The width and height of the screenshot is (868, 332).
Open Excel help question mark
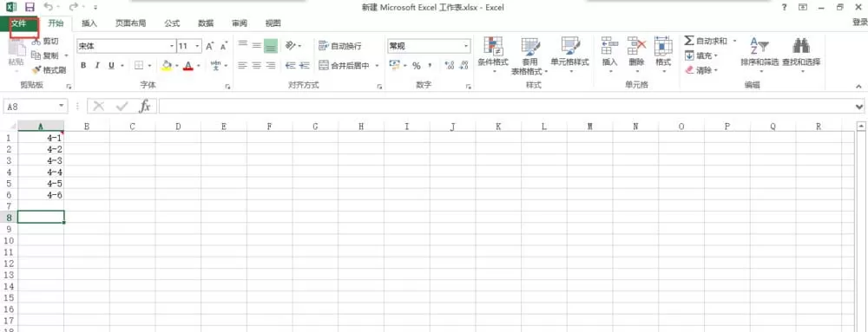(x=784, y=7)
